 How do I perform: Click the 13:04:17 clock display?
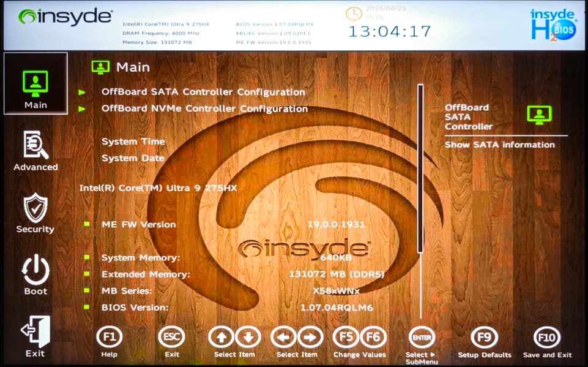point(390,32)
